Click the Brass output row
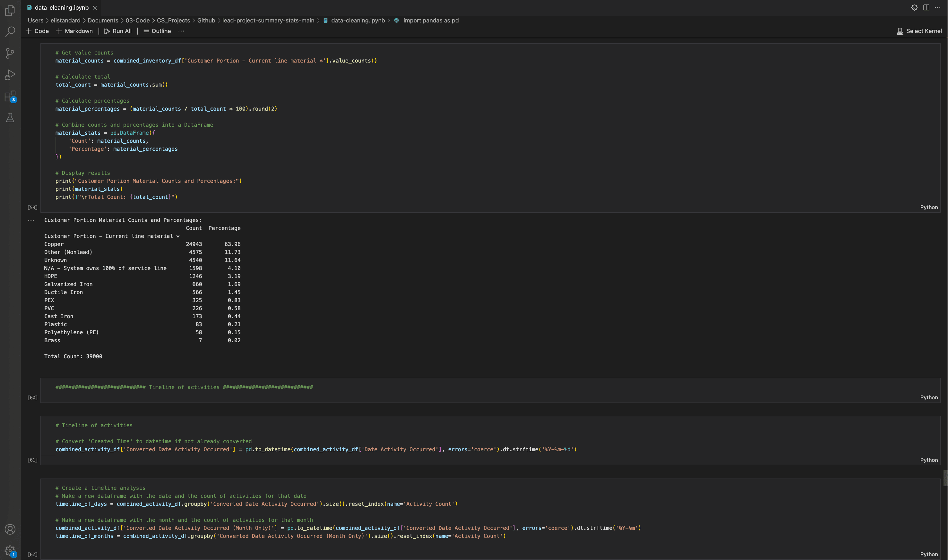The width and height of the screenshot is (948, 560). click(142, 340)
